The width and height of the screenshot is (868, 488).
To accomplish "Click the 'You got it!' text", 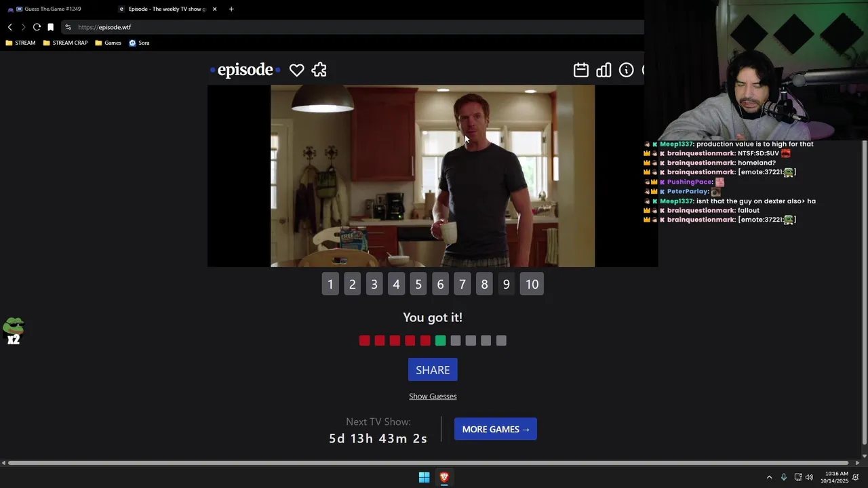I will [433, 317].
